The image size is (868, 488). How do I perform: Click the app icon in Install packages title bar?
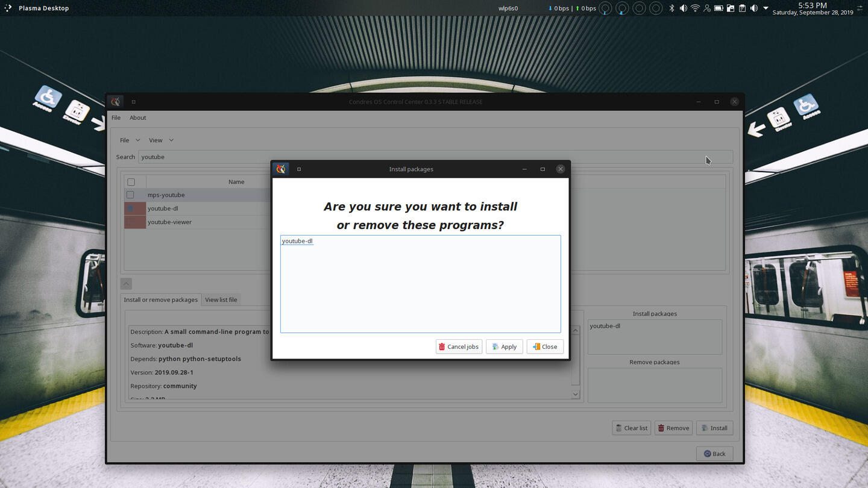point(280,169)
